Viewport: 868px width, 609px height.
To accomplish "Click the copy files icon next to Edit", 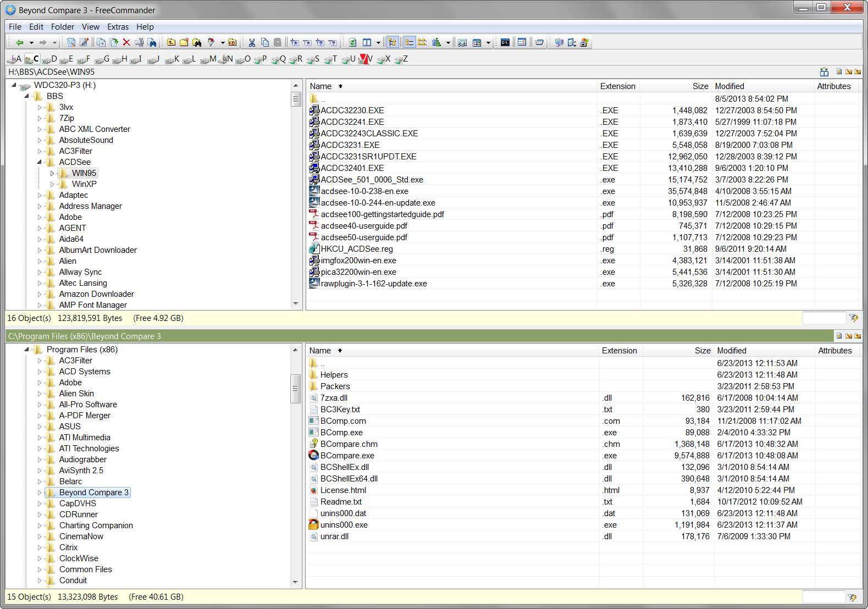I will (x=101, y=42).
